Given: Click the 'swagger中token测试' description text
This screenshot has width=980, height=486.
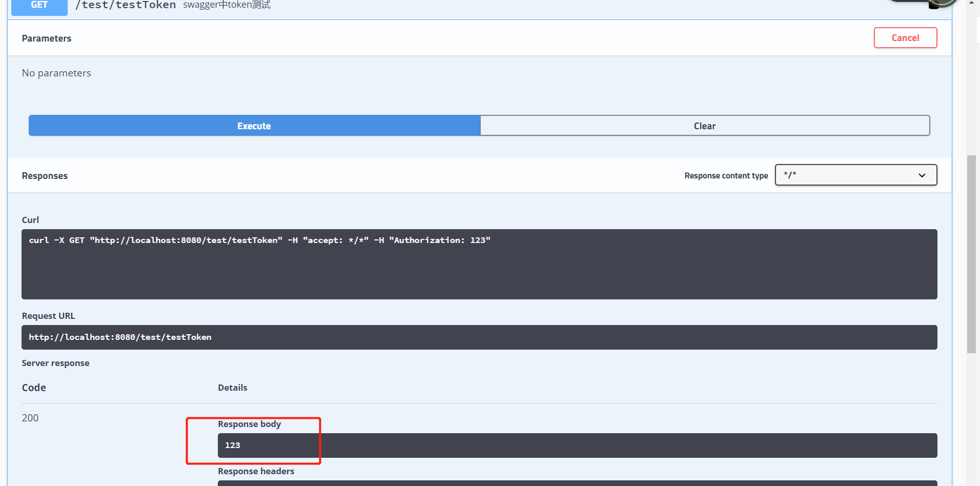Looking at the screenshot, I should click(x=227, y=5).
